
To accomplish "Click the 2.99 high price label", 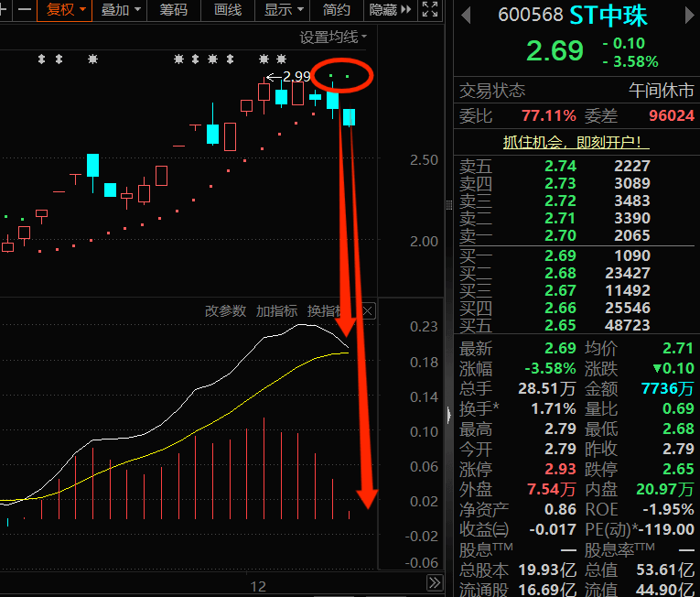I will click(296, 76).
